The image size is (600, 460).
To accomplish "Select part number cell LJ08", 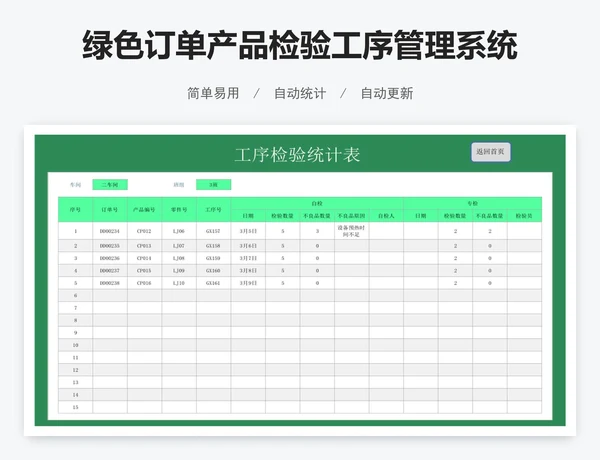I will coord(179,258).
